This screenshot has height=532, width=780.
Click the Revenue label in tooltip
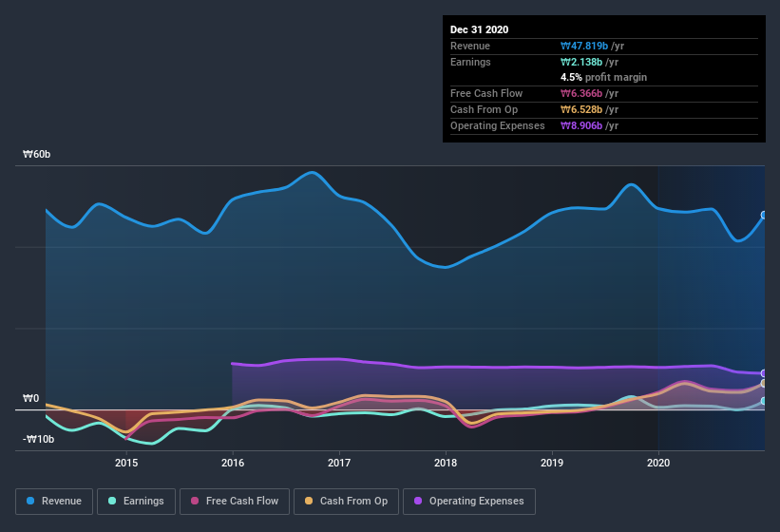click(x=470, y=47)
